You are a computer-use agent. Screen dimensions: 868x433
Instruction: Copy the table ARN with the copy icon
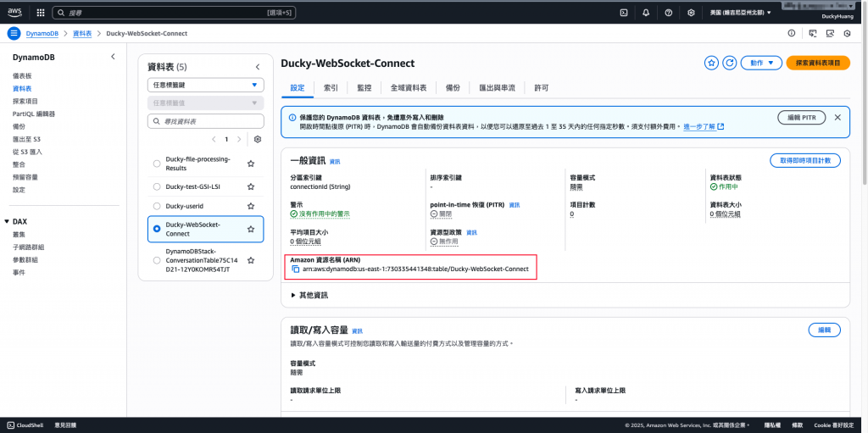(296, 269)
